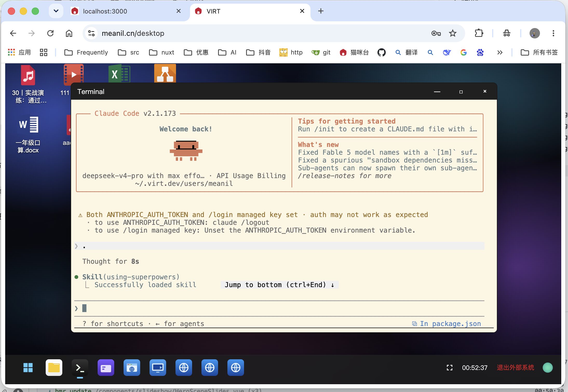Viewport: 568px width, 392px height.
Task: Open the 所有书签 folder
Action: tap(539, 52)
